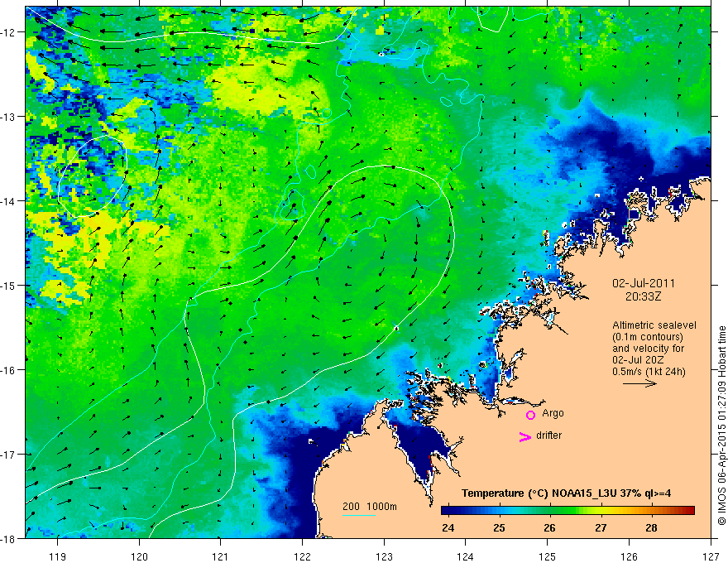Click the longitude axis label 119

tap(58, 556)
